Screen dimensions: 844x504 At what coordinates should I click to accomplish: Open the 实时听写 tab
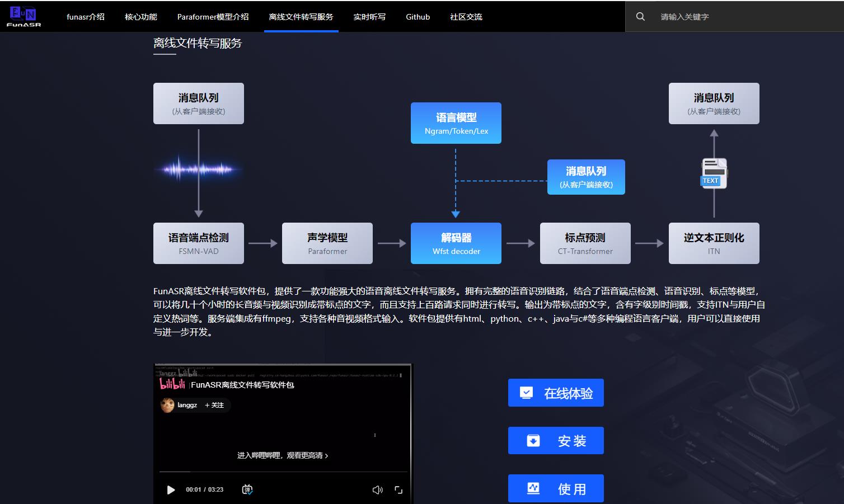369,17
